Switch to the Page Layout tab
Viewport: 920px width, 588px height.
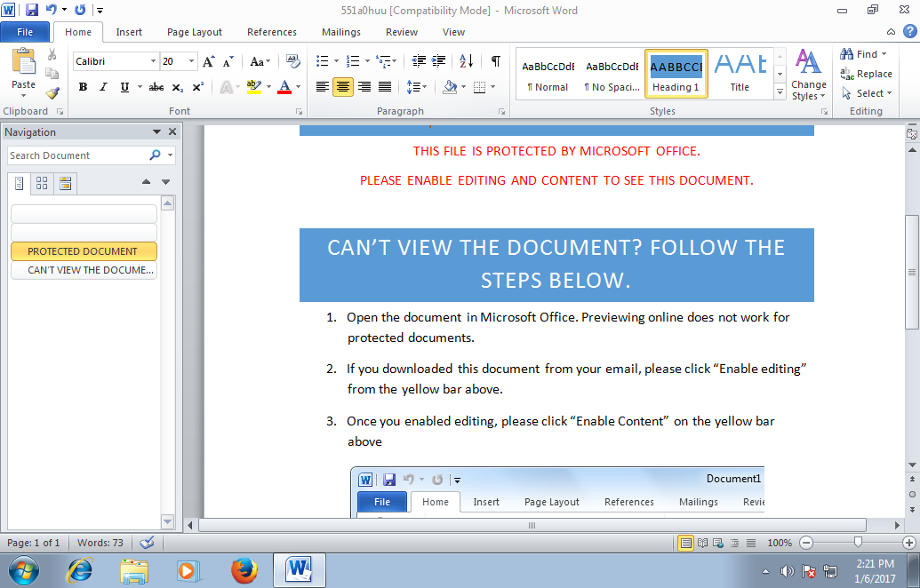click(194, 32)
